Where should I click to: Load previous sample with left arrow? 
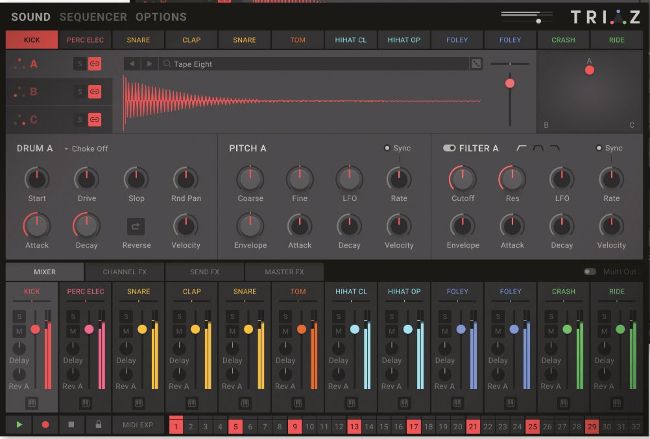point(132,64)
